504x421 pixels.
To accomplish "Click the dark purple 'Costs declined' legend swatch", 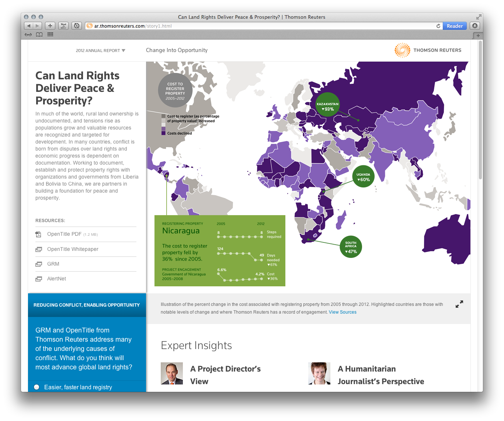I will pyautogui.click(x=163, y=133).
